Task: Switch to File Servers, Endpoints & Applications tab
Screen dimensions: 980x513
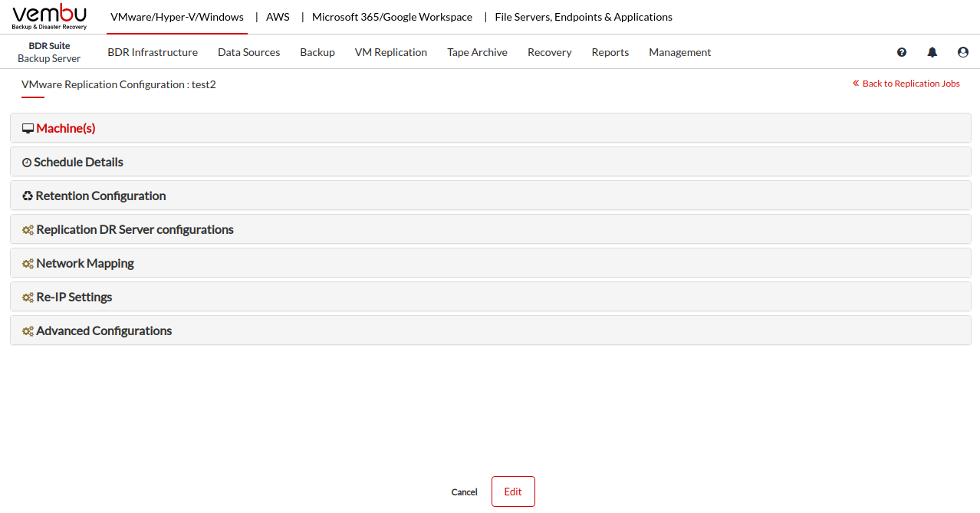Action: [584, 17]
